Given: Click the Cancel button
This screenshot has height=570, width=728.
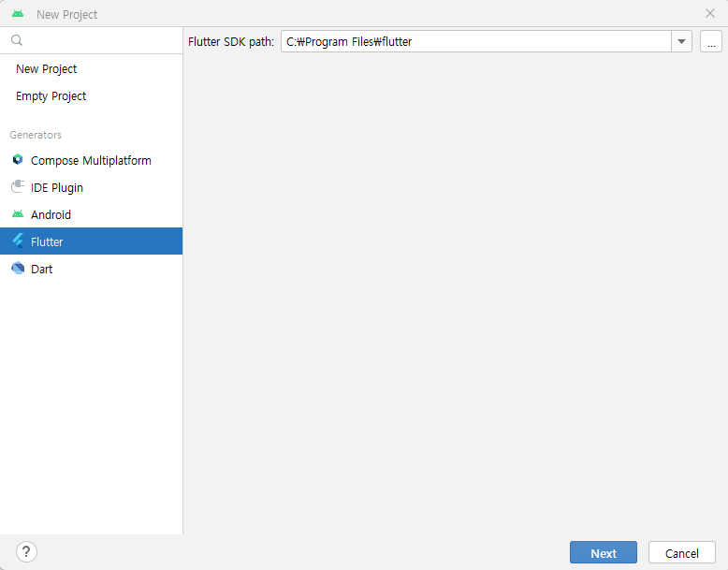Looking at the screenshot, I should pos(681,552).
